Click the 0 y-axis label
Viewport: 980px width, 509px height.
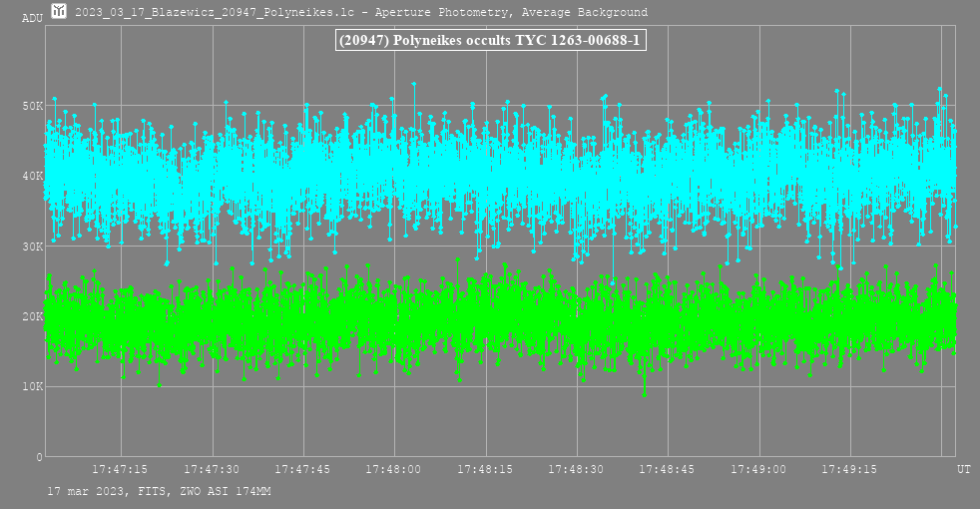[39, 457]
